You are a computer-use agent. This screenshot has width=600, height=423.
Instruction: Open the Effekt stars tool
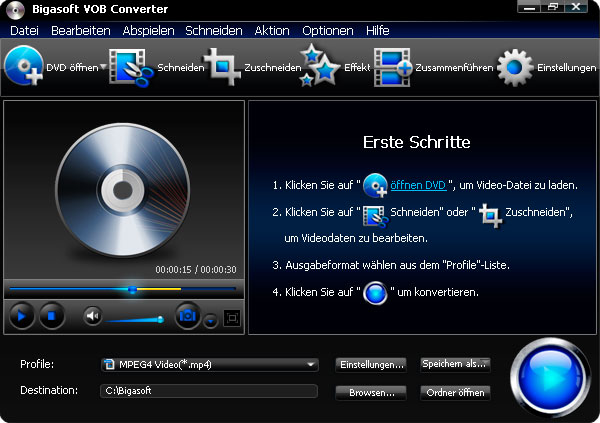point(320,65)
